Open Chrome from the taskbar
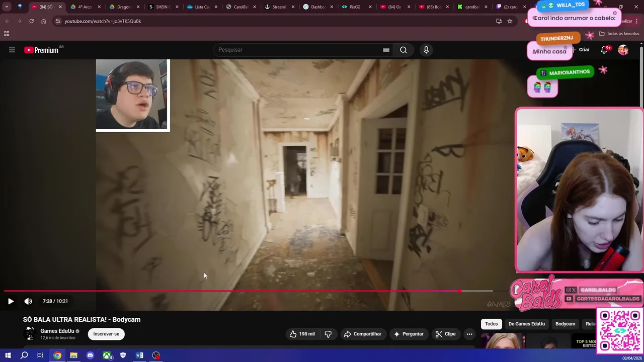 (x=57, y=355)
